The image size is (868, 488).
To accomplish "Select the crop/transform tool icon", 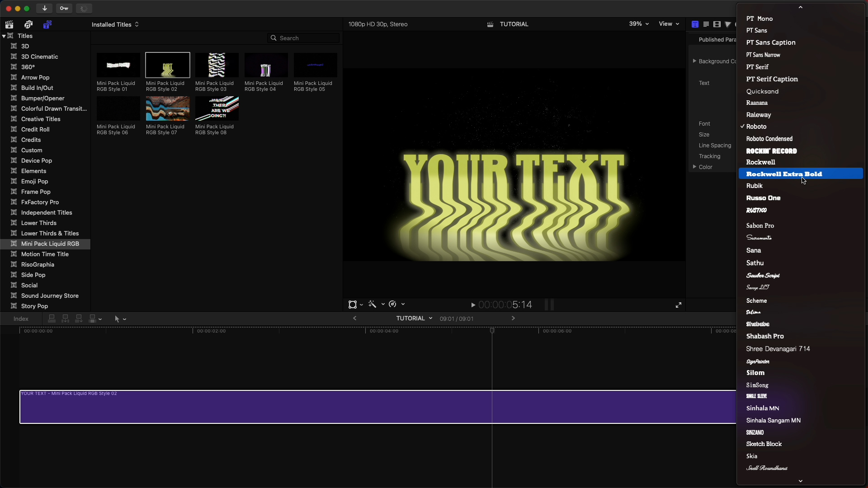I will (x=352, y=305).
